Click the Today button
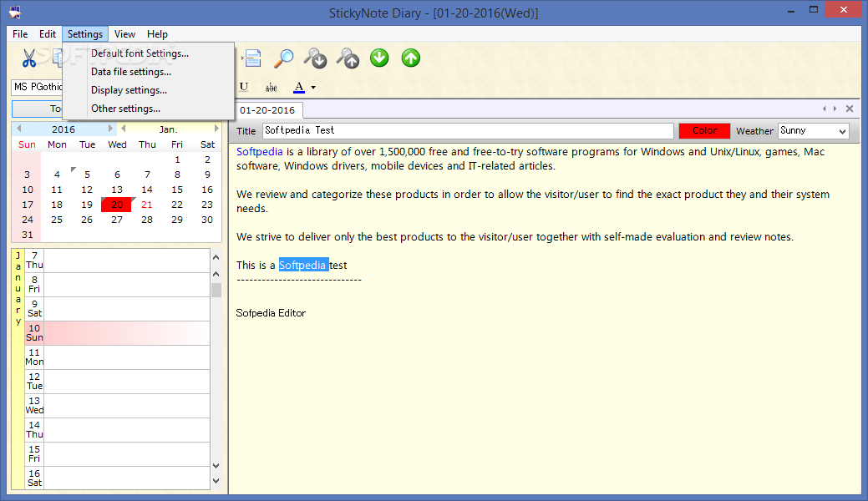 [37, 109]
